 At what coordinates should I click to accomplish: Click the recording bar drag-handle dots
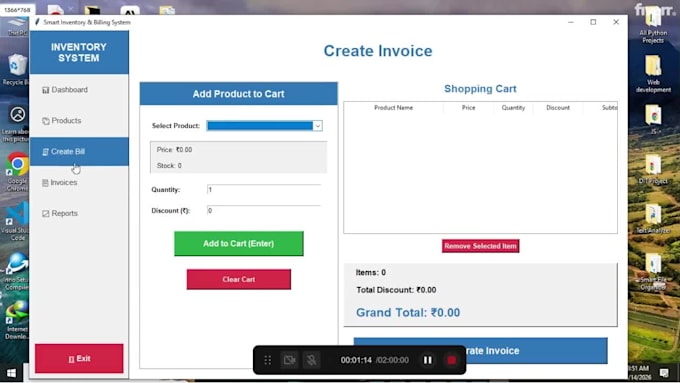pos(268,360)
